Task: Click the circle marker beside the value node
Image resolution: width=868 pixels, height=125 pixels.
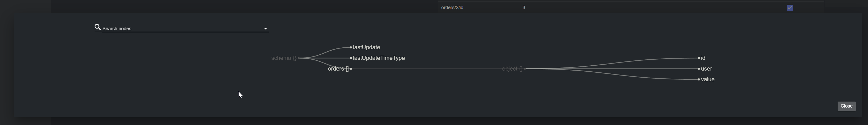Action: (699, 80)
